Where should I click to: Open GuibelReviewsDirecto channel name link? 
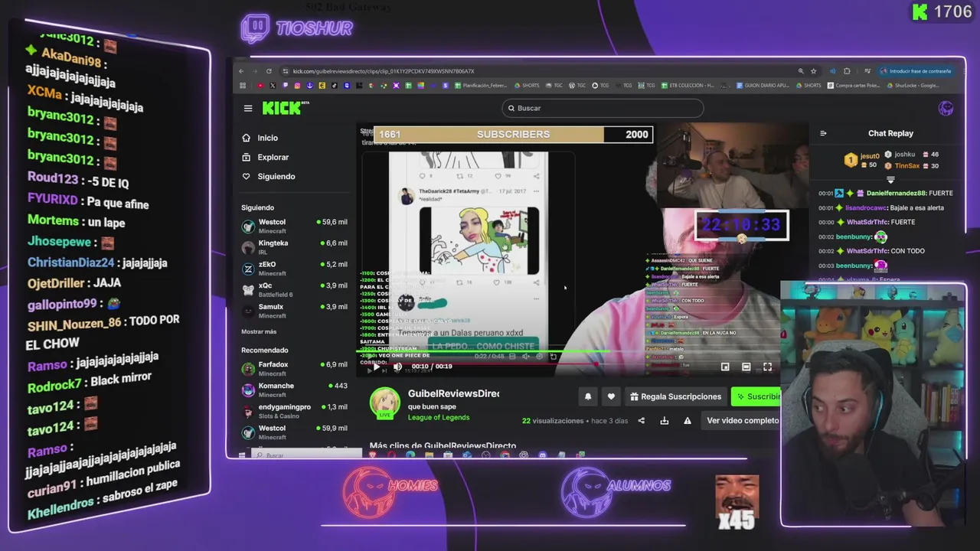[x=453, y=393]
